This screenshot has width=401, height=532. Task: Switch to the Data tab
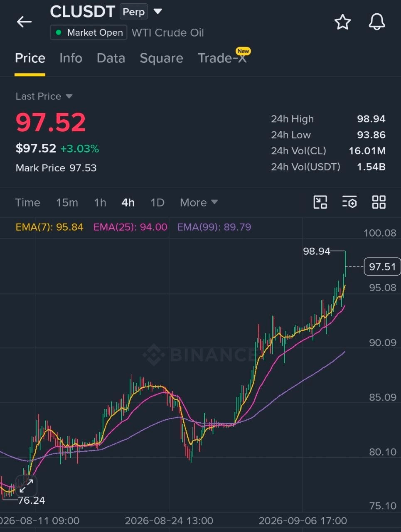(111, 58)
